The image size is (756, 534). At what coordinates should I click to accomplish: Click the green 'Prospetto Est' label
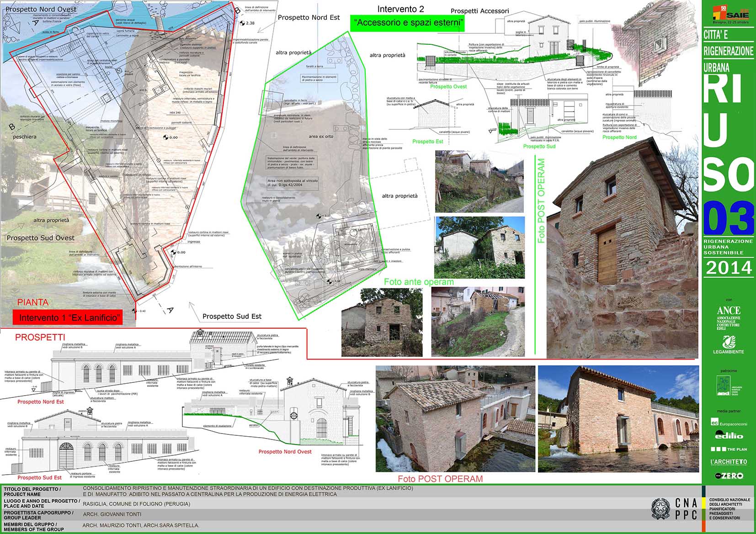pos(428,142)
